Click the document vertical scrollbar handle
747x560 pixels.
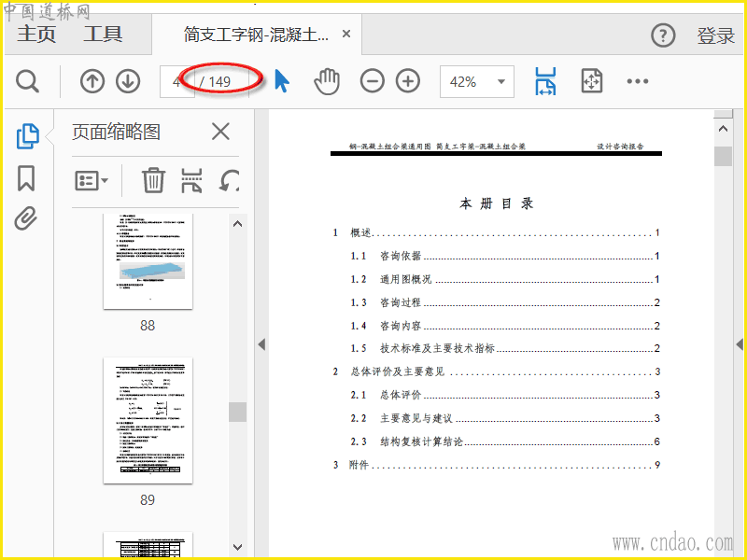pyautogui.click(x=723, y=156)
